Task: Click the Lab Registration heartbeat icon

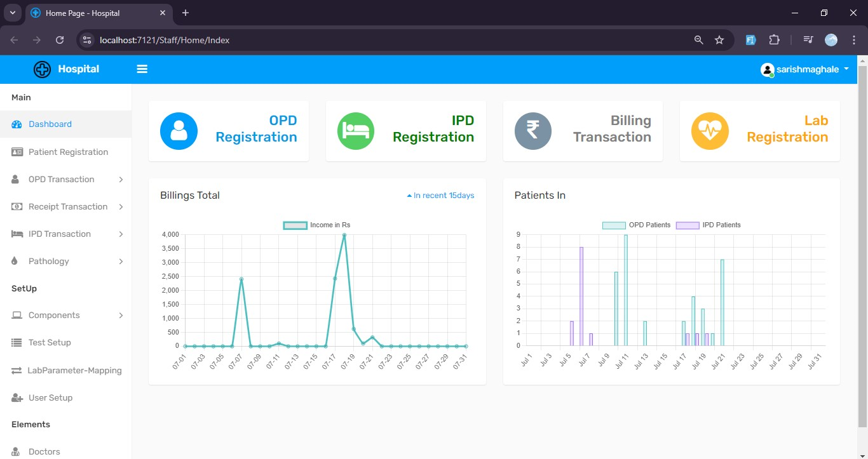Action: (x=710, y=131)
